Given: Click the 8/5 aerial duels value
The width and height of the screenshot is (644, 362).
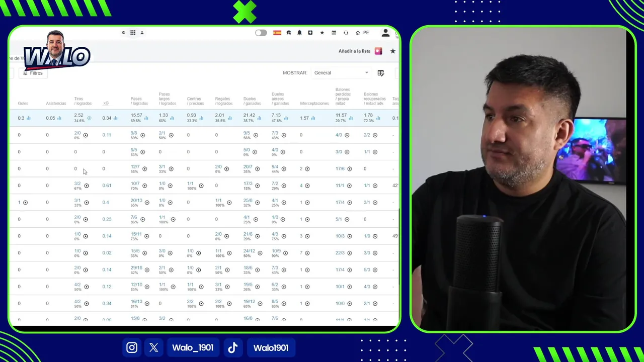Looking at the screenshot, I should [x=275, y=302].
